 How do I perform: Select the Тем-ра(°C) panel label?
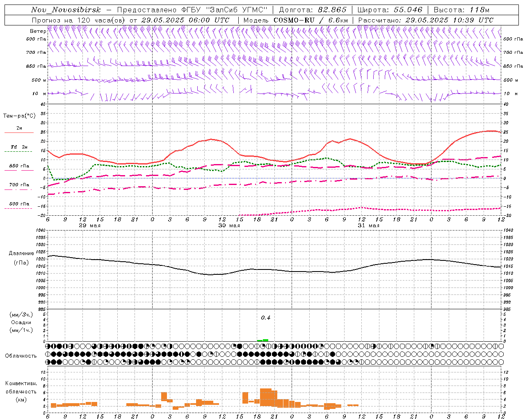point(19,116)
